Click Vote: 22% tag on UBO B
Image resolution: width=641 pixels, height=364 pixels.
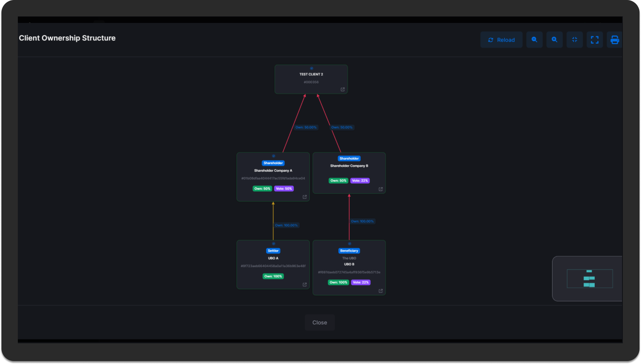click(x=360, y=282)
